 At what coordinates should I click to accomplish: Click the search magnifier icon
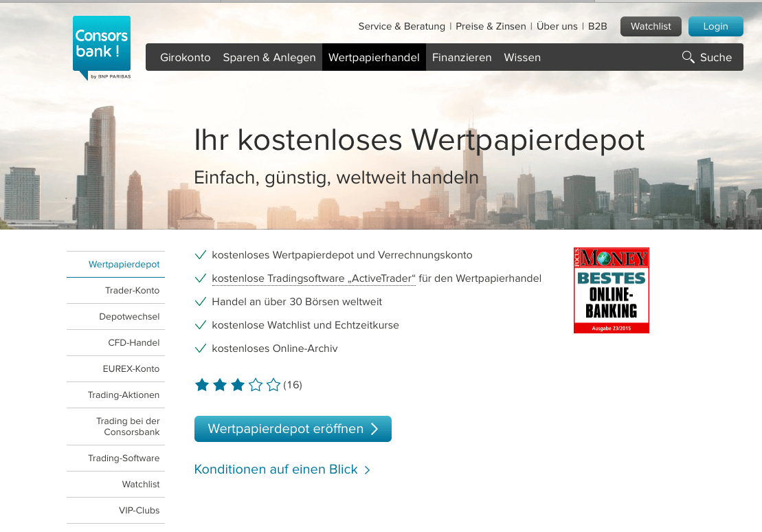[x=688, y=57]
